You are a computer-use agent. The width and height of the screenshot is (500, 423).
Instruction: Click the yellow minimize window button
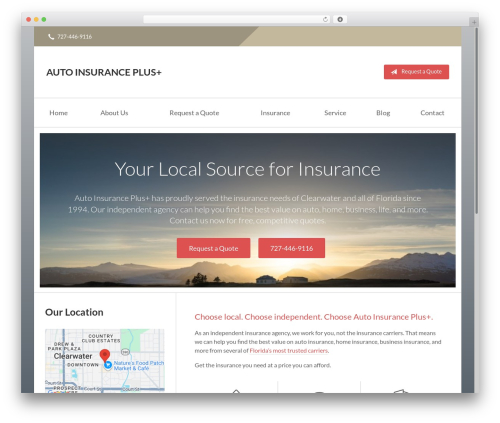pyautogui.click(x=36, y=20)
